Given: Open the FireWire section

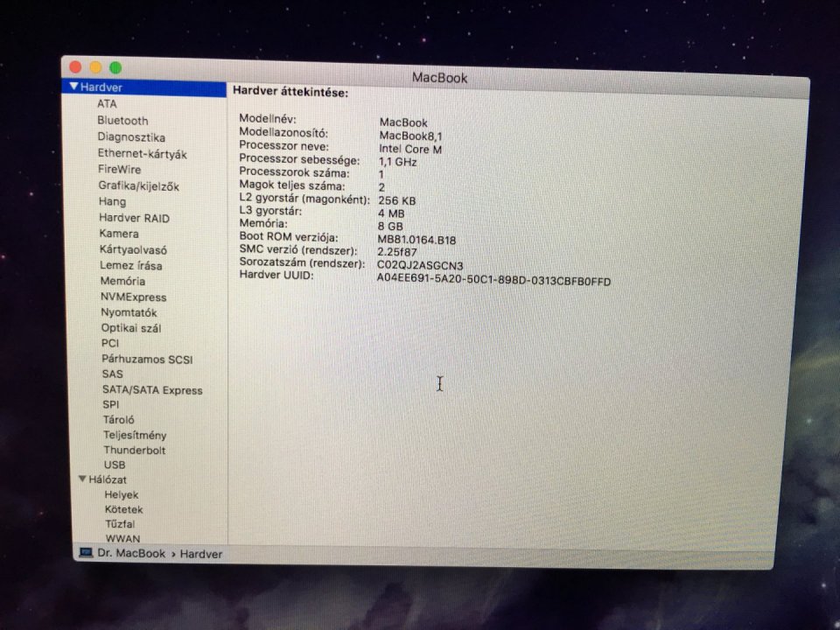Looking at the screenshot, I should (x=120, y=169).
